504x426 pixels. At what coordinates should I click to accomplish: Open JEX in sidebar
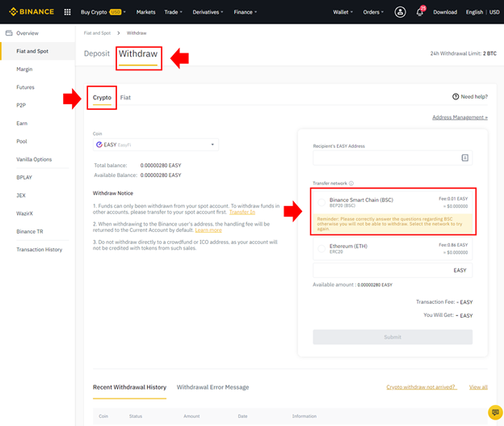click(20, 196)
